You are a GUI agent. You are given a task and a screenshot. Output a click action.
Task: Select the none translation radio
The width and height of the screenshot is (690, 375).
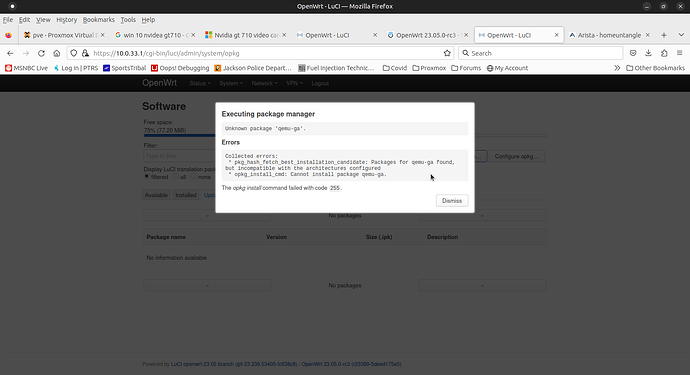coord(194,176)
